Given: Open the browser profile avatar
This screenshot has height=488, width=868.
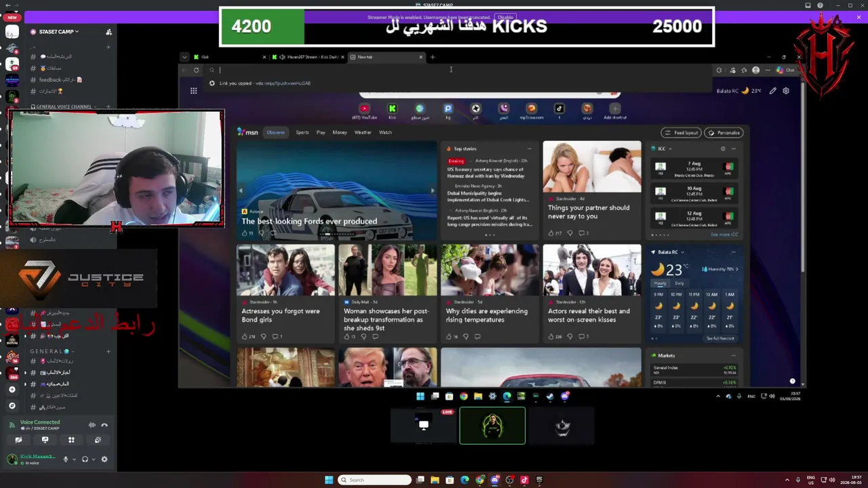Looking at the screenshot, I should pyautogui.click(x=756, y=70).
